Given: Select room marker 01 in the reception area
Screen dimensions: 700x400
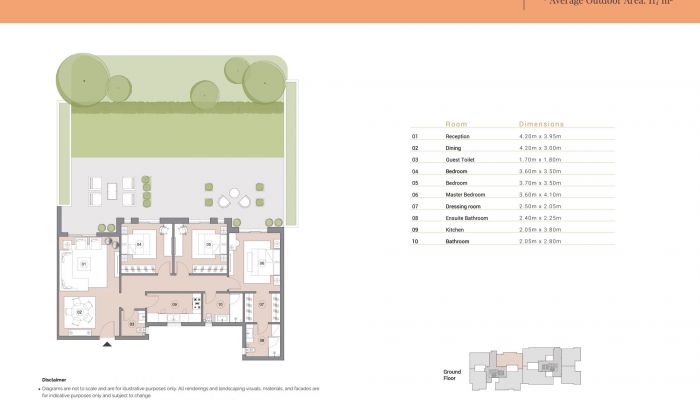Looking at the screenshot, I should click(83, 264).
